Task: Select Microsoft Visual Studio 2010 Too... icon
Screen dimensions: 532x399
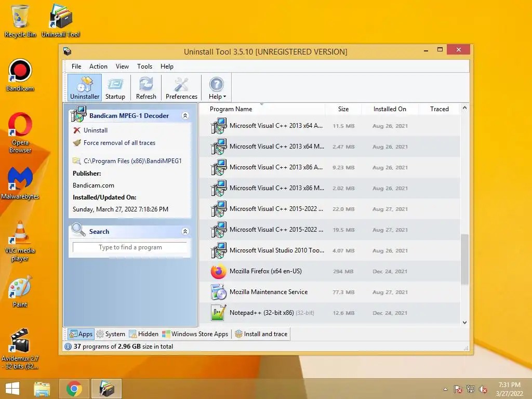Action: pyautogui.click(x=219, y=250)
